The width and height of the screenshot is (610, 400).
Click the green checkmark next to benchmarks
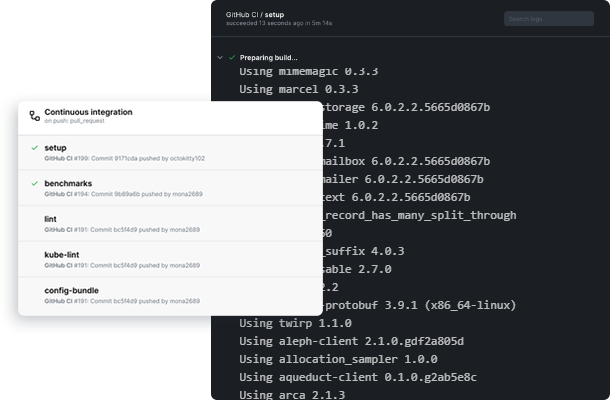point(35,183)
